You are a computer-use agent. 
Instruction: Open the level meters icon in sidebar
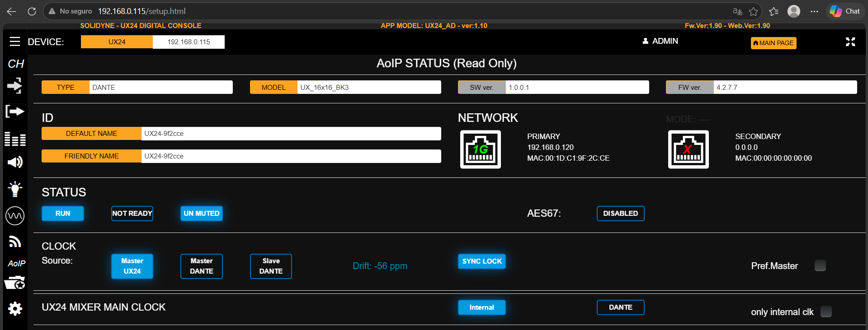15,139
